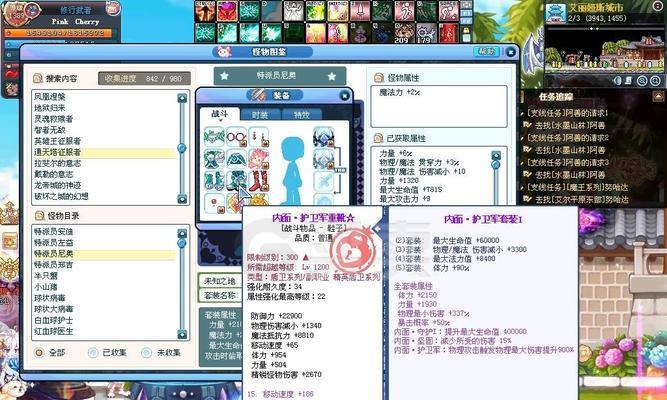This screenshot has height=400, width=667.
Task: Click the 未知之地 location field
Action: pos(220,281)
